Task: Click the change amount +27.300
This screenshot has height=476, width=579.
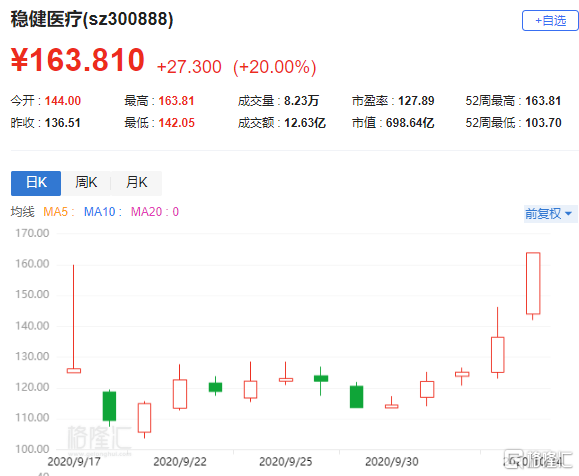Action: click(x=189, y=67)
